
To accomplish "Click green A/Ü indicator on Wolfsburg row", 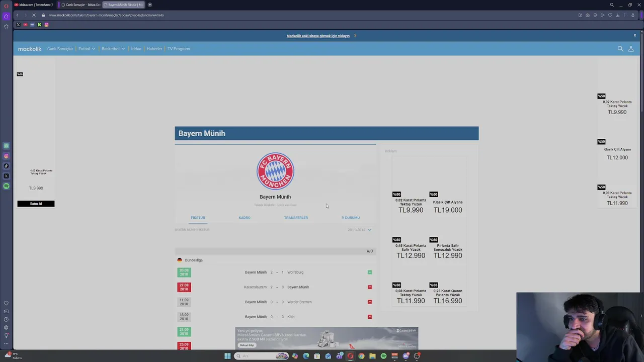I will pyautogui.click(x=370, y=273).
